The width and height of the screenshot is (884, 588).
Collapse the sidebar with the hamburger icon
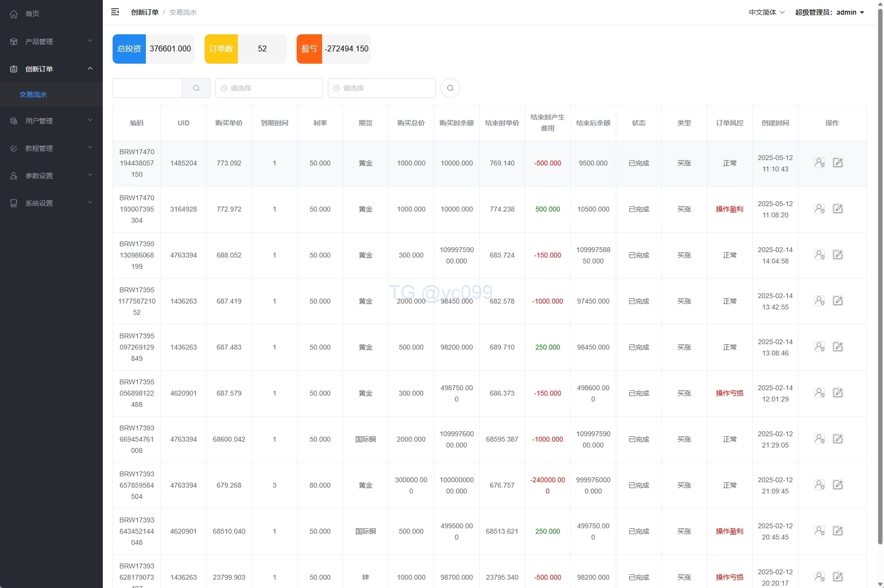[115, 12]
